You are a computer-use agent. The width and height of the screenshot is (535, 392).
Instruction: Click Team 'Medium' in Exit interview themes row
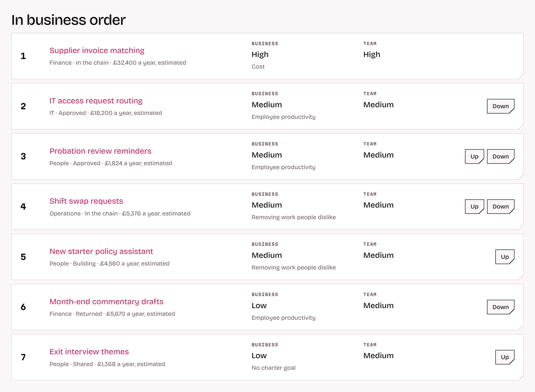click(x=378, y=356)
